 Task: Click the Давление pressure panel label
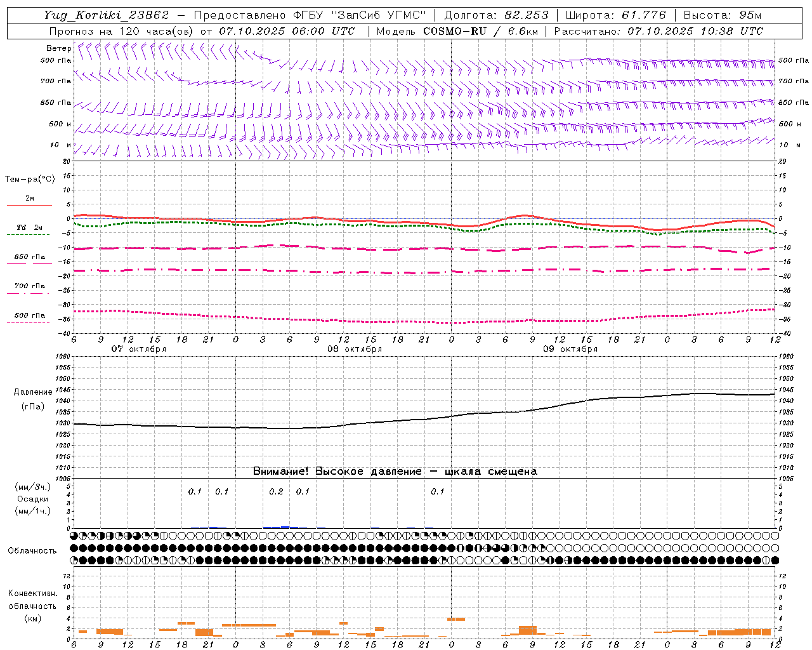click(32, 392)
